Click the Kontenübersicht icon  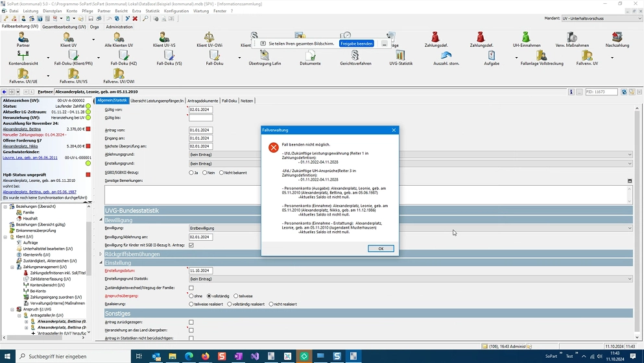tap(23, 56)
